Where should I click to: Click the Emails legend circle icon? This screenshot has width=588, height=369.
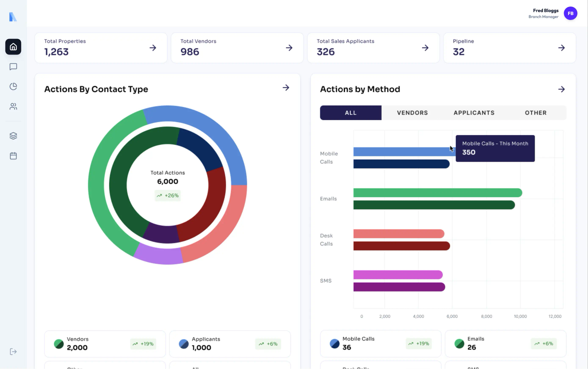(x=459, y=344)
